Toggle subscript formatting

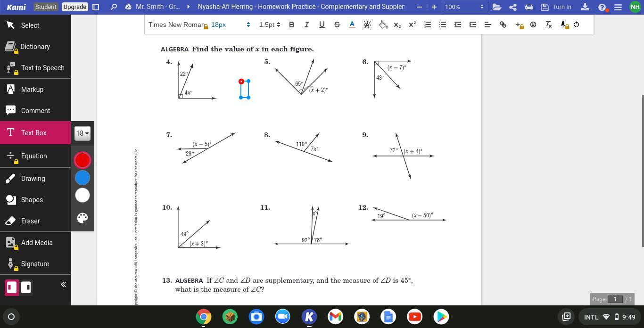(x=397, y=25)
